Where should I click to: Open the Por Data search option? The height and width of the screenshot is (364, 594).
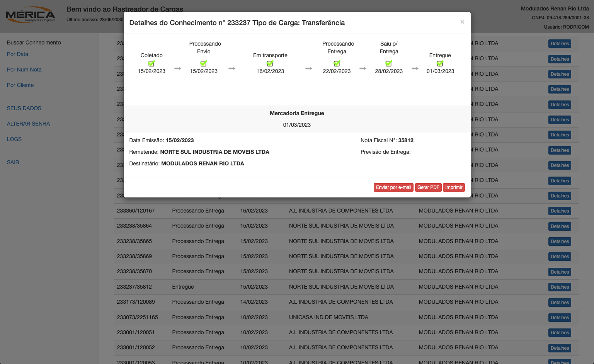(x=17, y=54)
